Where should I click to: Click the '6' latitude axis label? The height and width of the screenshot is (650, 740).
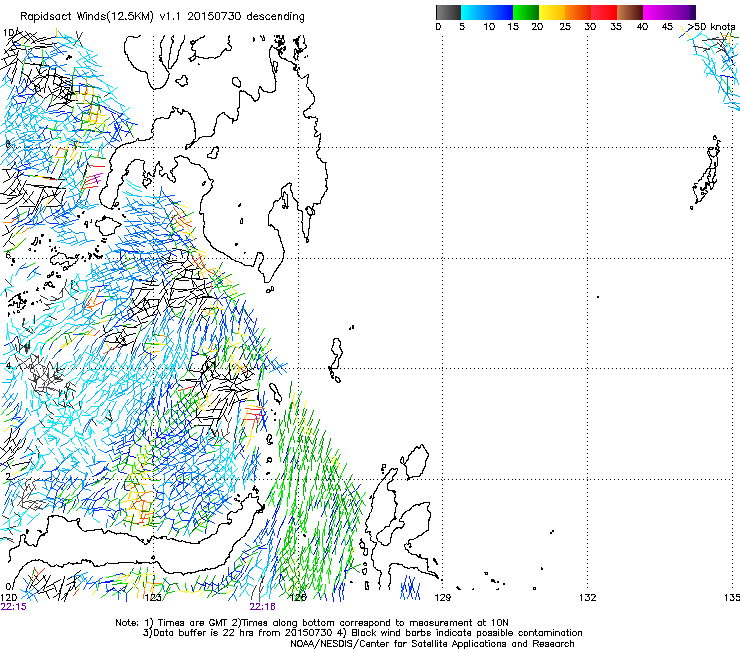[x=8, y=255]
